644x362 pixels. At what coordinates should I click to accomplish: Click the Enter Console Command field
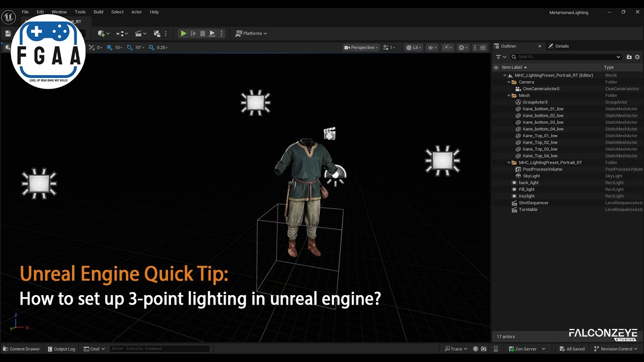pos(160,349)
